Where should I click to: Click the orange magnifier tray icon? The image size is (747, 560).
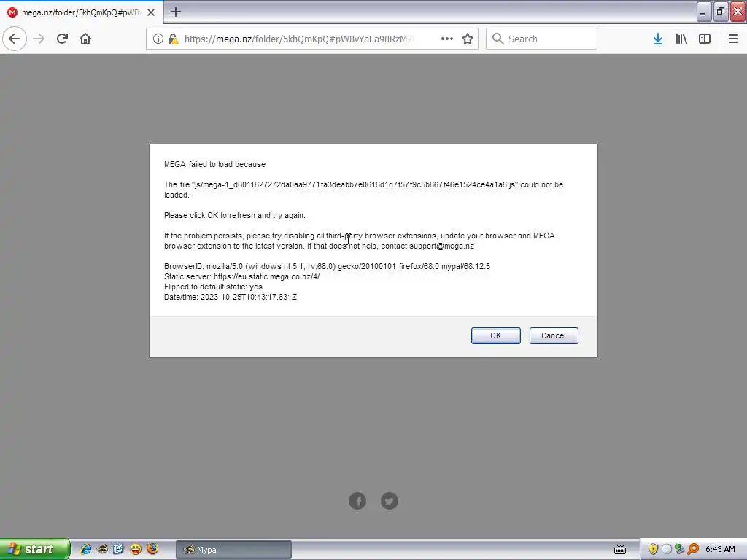click(x=693, y=549)
